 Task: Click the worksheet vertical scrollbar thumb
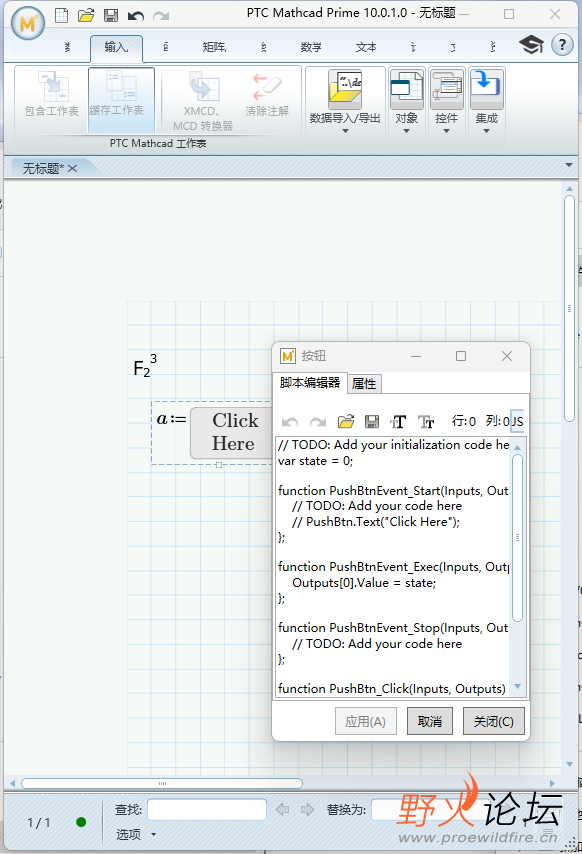pos(569,309)
